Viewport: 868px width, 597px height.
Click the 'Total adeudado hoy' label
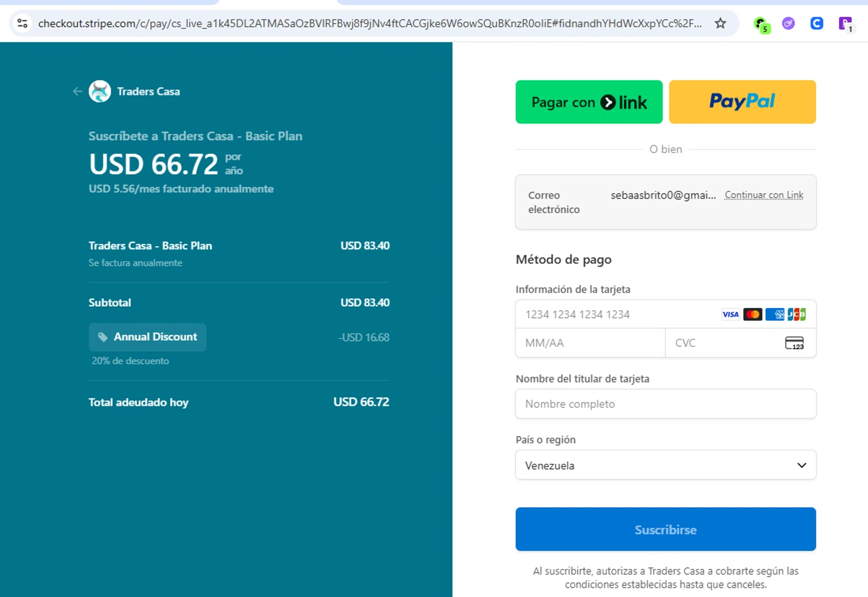click(x=138, y=402)
